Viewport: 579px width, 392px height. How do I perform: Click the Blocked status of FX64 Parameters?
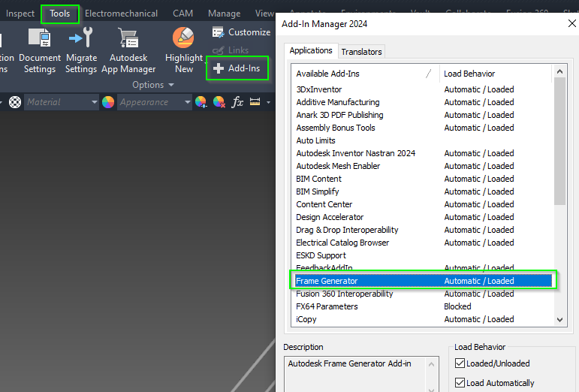point(457,306)
